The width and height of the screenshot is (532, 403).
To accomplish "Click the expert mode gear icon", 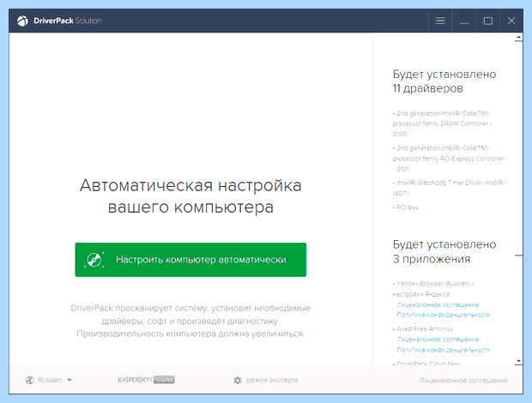I will pyautogui.click(x=238, y=381).
